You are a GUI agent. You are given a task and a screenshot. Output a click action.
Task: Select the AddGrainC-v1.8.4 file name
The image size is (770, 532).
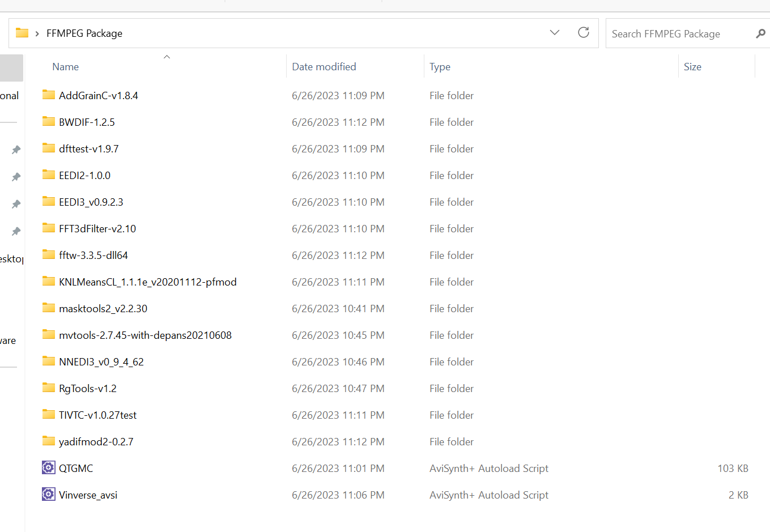coord(99,96)
